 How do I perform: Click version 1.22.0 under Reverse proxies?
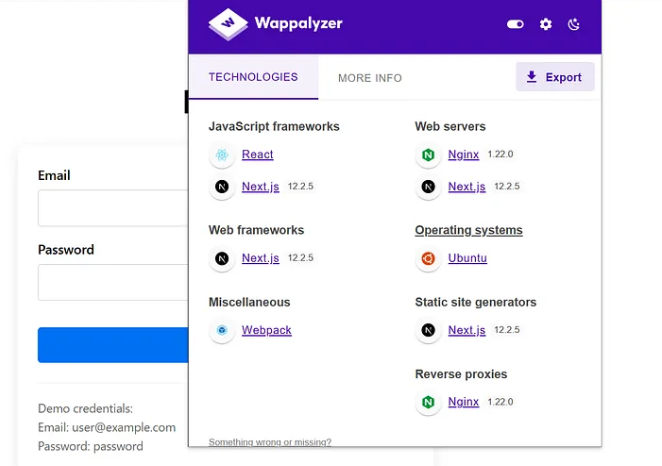click(500, 401)
